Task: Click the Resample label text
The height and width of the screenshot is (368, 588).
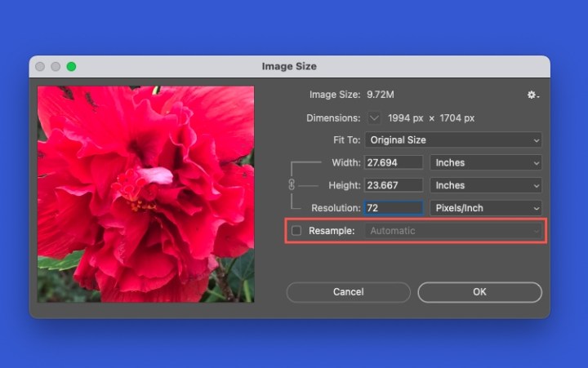Action: point(331,231)
